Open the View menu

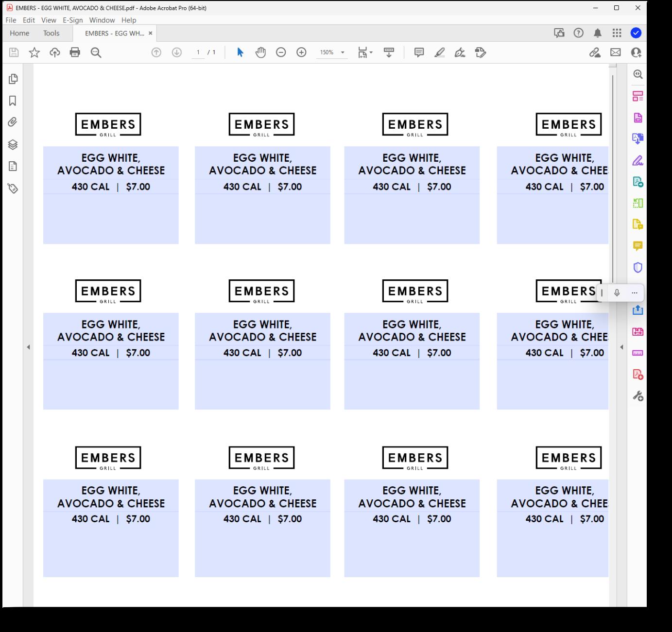click(x=49, y=20)
